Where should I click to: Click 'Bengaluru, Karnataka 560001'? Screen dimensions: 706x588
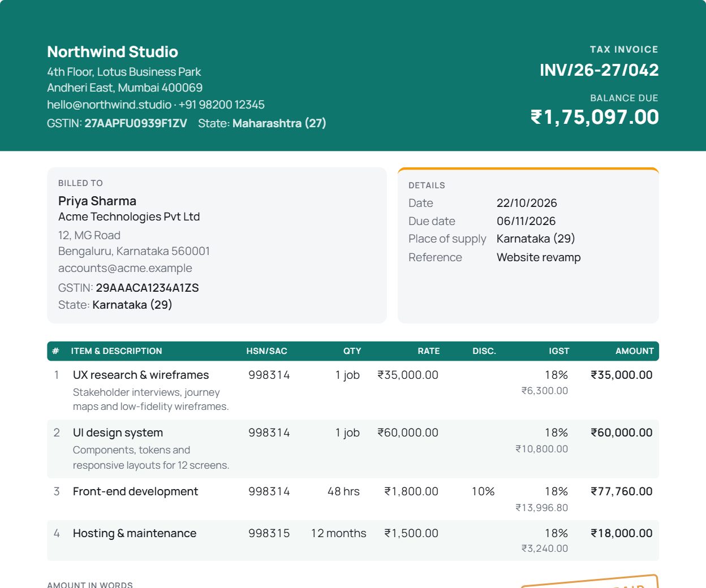tap(134, 251)
